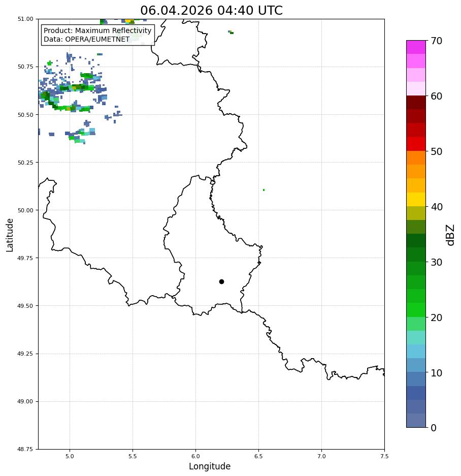The image size is (461, 476).
Task: Click the title '06.04.2026 04:40 UTC'
Action: tap(211, 10)
